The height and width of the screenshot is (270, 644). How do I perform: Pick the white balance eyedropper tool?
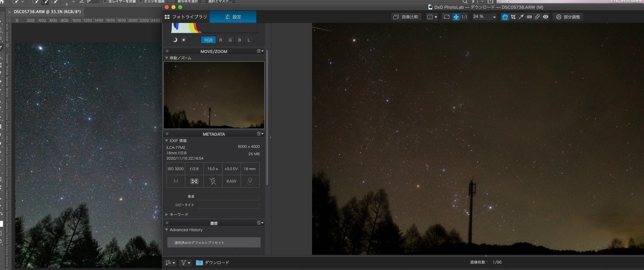click(521, 17)
